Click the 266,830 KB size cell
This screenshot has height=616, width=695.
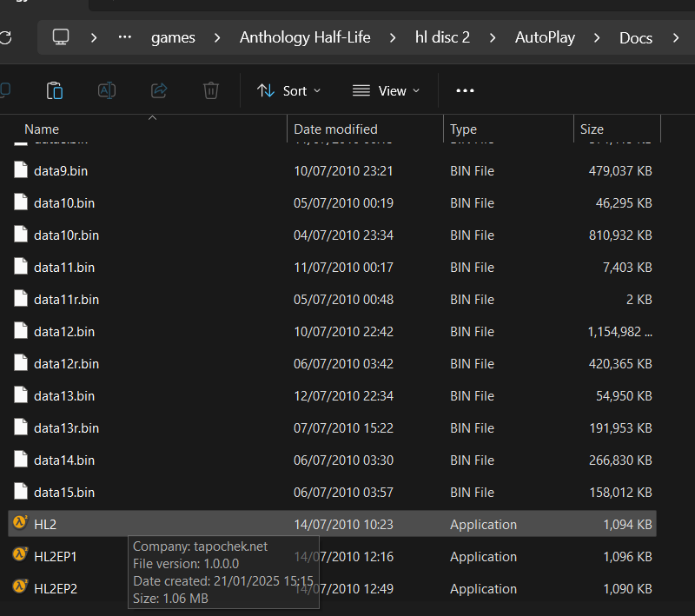pos(620,460)
